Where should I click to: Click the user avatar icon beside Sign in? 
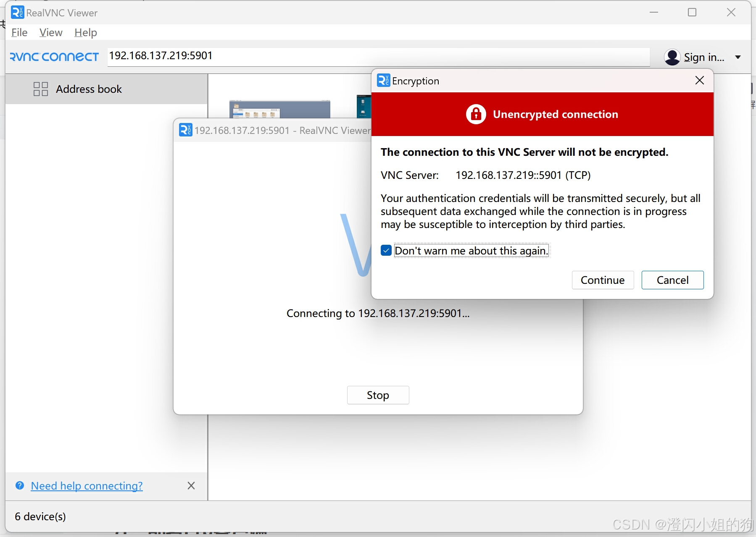672,57
